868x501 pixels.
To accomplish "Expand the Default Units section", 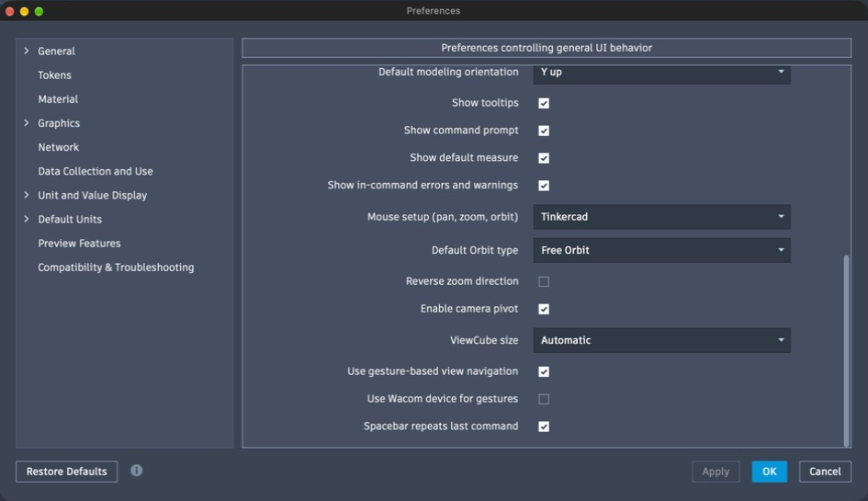I will pos(26,219).
